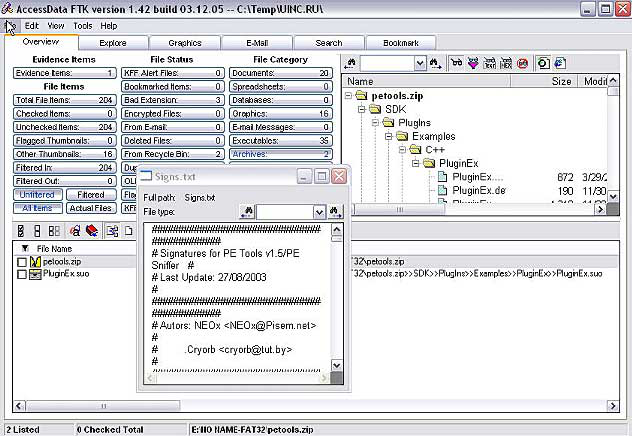Click the PluginEx.suo file type icon
The height and width of the screenshot is (436, 632).
35,274
